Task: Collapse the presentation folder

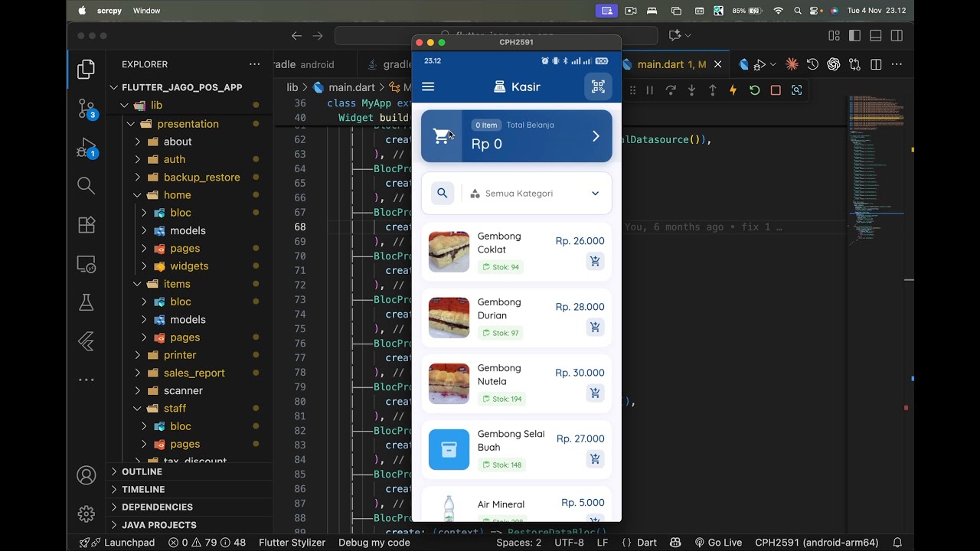Action: 188,123
